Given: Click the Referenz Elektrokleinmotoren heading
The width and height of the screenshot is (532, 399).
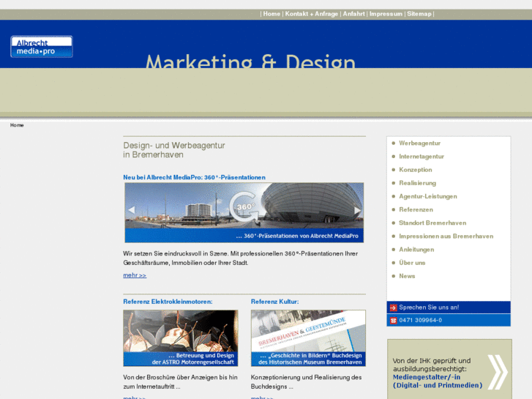Looking at the screenshot, I should pos(168,302).
